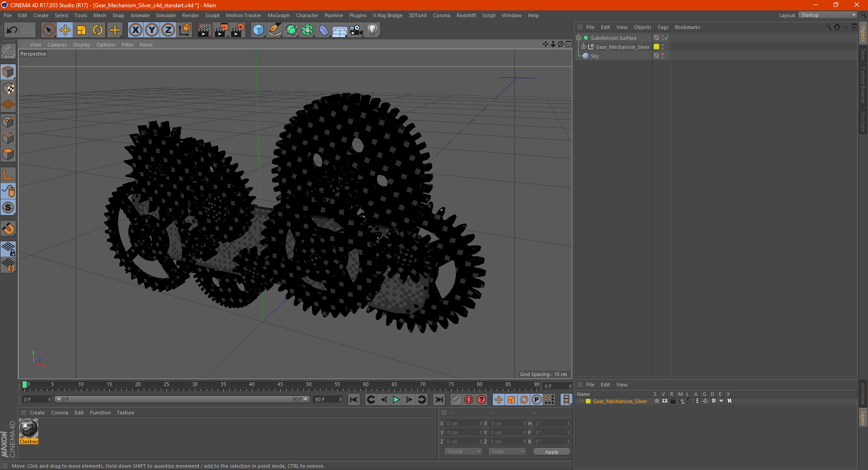Enable Points mode in left palette
Screen dimensions: 868x470
pos(8,122)
